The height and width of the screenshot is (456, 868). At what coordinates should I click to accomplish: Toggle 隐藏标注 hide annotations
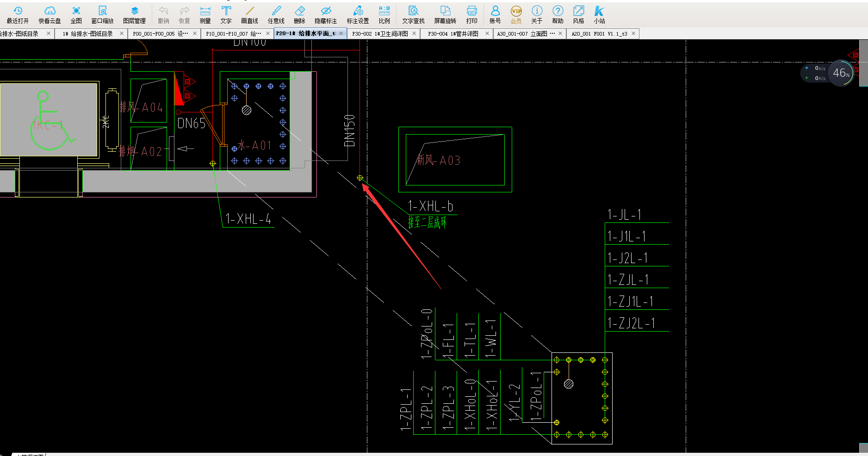(x=326, y=15)
